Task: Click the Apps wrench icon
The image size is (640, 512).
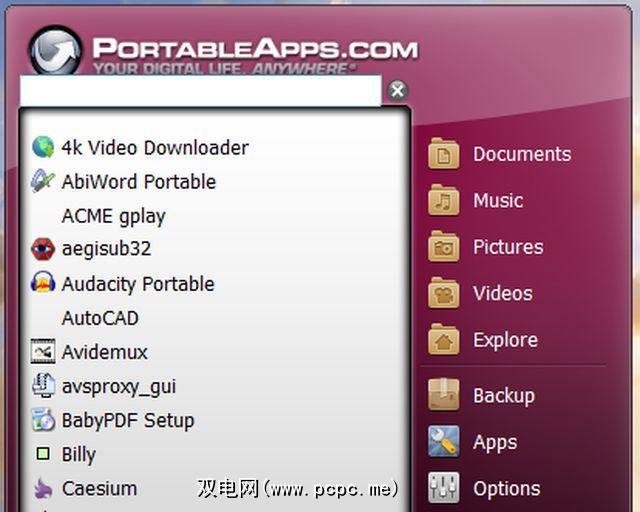Action: [444, 441]
